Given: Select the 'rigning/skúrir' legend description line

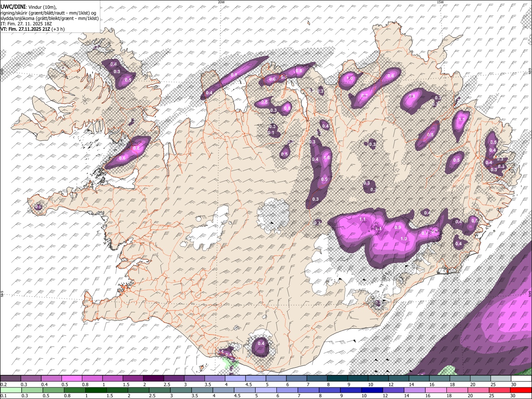Looking at the screenshot, I should tap(48, 13).
